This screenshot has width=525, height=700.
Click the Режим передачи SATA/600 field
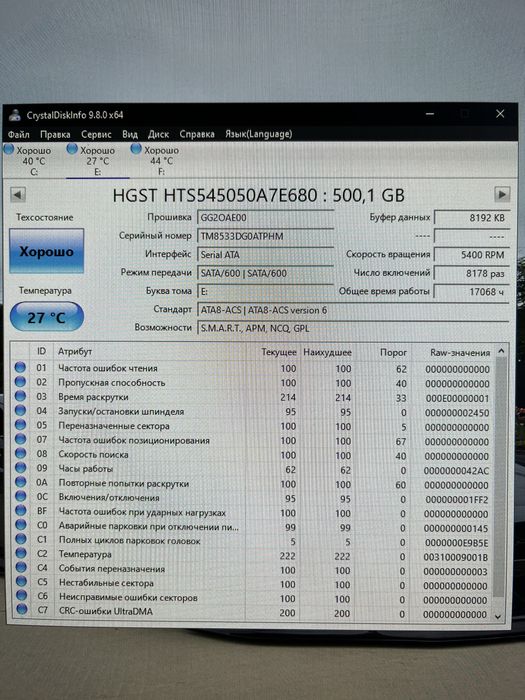click(265, 273)
